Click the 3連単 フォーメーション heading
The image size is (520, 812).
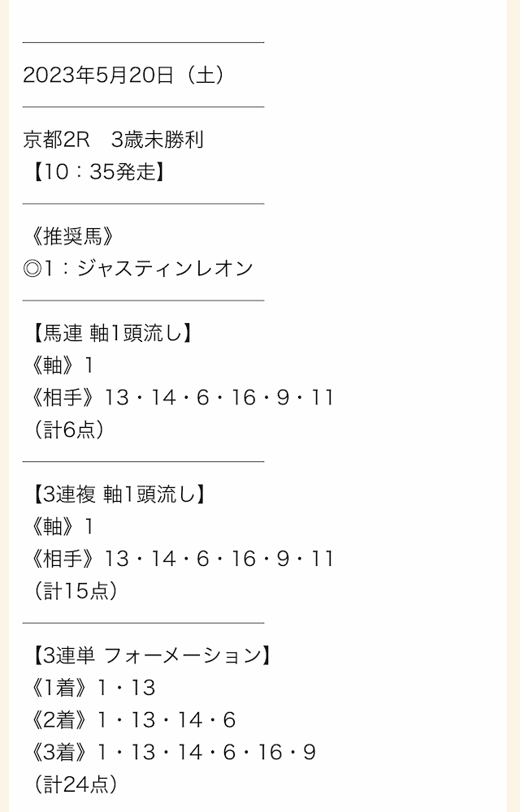point(152,655)
